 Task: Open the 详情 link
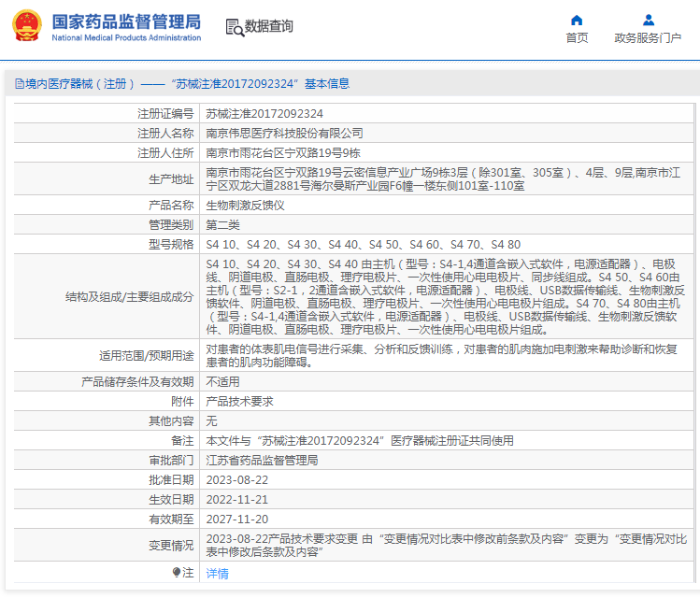click(217, 573)
